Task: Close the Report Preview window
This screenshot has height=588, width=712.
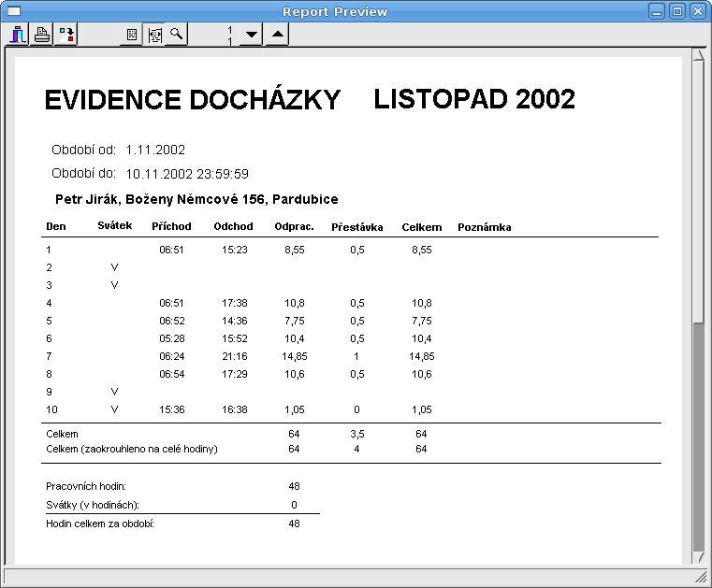Action: (x=697, y=11)
